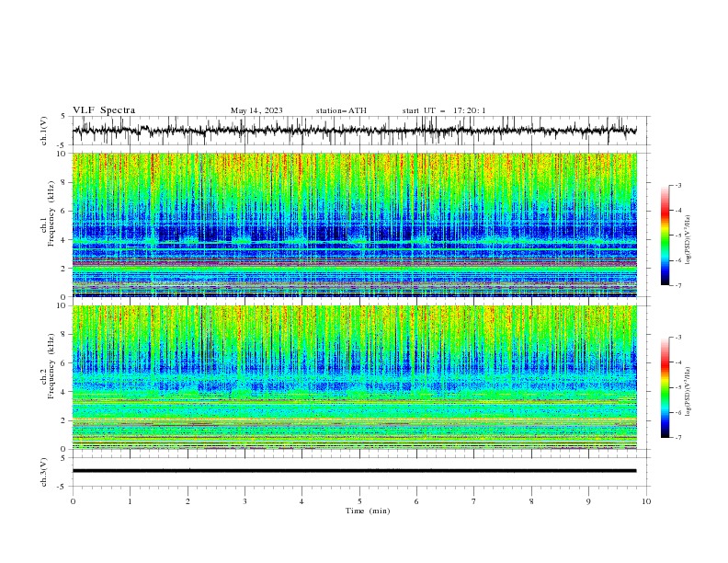Click the '-3' value on ch.1 colorbar
This screenshot has width=728, height=563.
click(677, 185)
